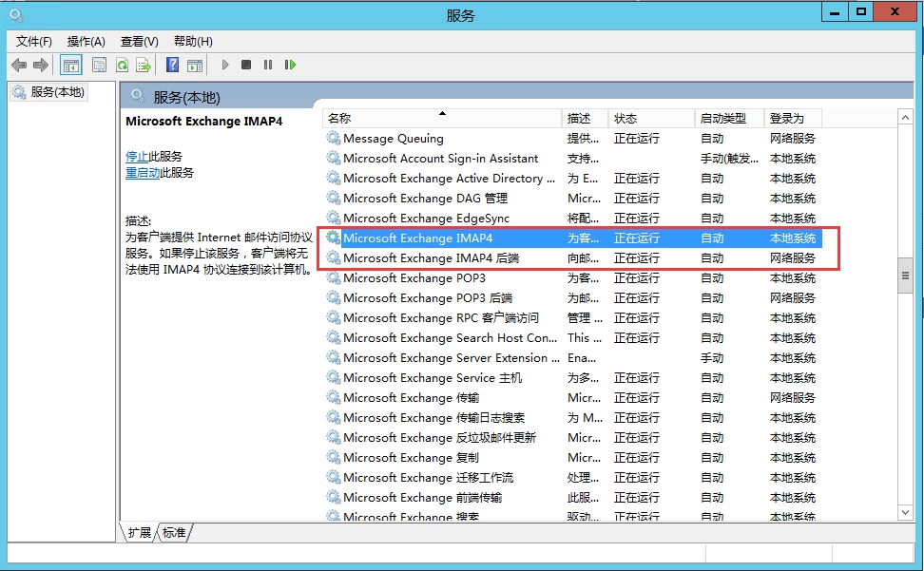Select Microsoft Exchange Active Directory service name

click(x=449, y=179)
